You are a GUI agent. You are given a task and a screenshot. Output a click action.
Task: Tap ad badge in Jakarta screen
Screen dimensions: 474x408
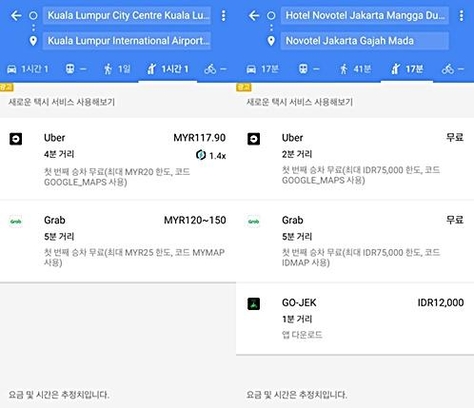pyautogui.click(x=244, y=87)
